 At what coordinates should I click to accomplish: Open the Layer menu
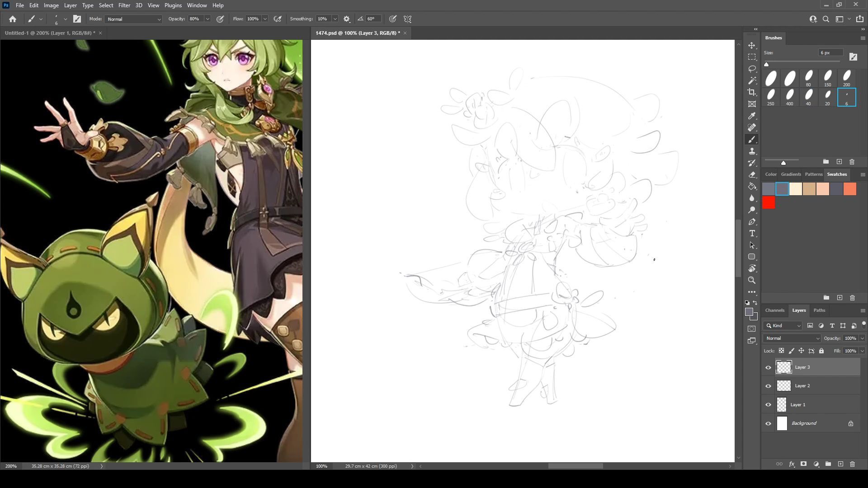pyautogui.click(x=70, y=5)
